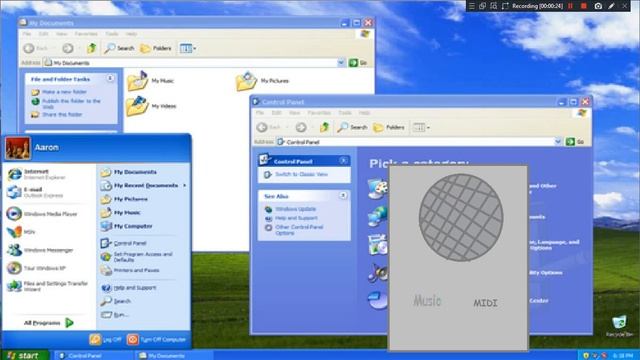Toggle Folders in Control Panel toolbar
640x360 pixels.
tap(389, 127)
